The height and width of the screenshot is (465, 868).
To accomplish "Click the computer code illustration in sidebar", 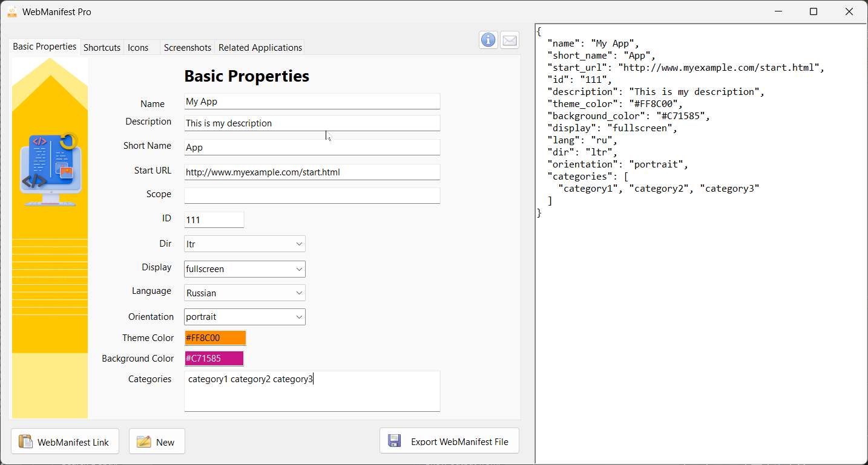I will pyautogui.click(x=50, y=169).
